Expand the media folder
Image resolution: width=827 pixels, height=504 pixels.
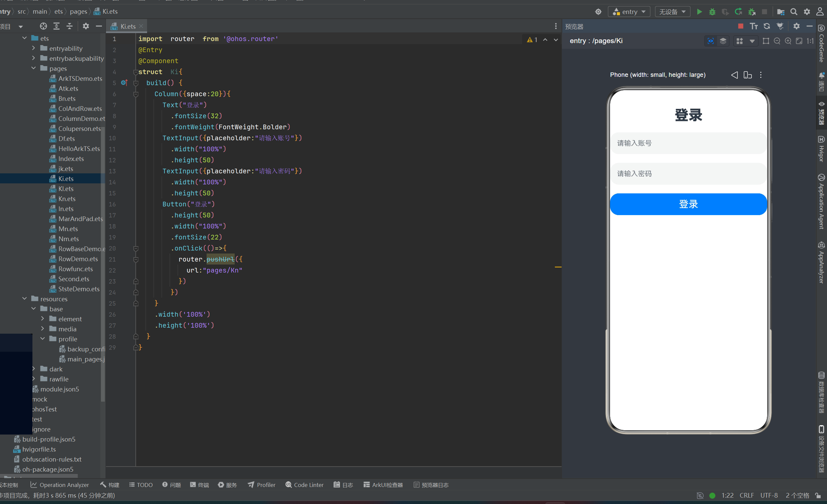[43, 329]
